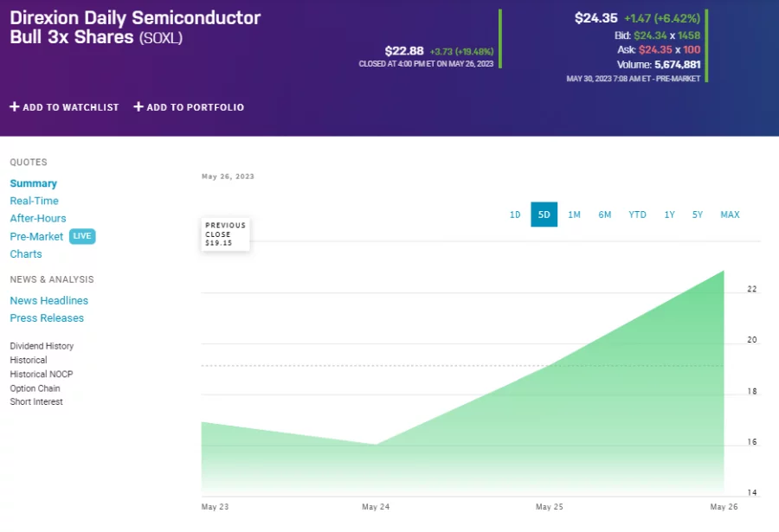This screenshot has width=779, height=532.
Task: Select the 1Y chart range
Action: 668,214
